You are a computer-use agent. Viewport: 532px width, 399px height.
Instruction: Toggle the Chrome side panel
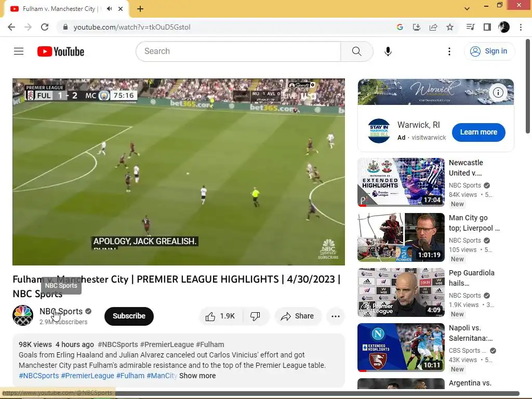487,27
